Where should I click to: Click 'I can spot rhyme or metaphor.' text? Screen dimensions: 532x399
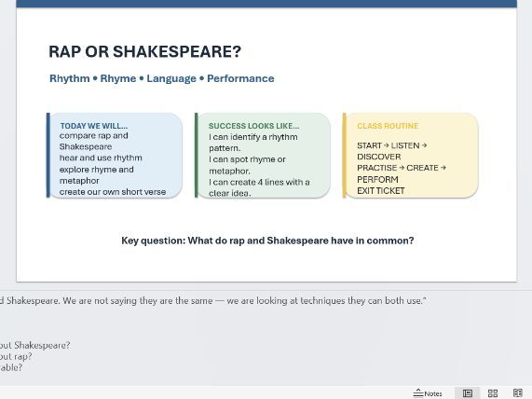click(247, 165)
